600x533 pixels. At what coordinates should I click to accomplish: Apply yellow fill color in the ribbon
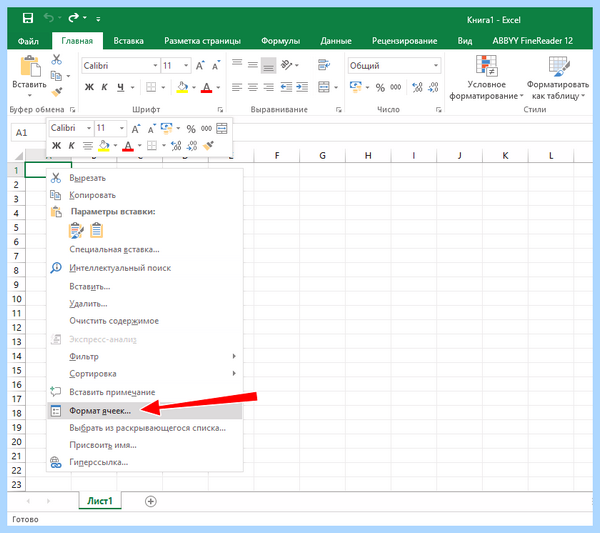coord(182,87)
